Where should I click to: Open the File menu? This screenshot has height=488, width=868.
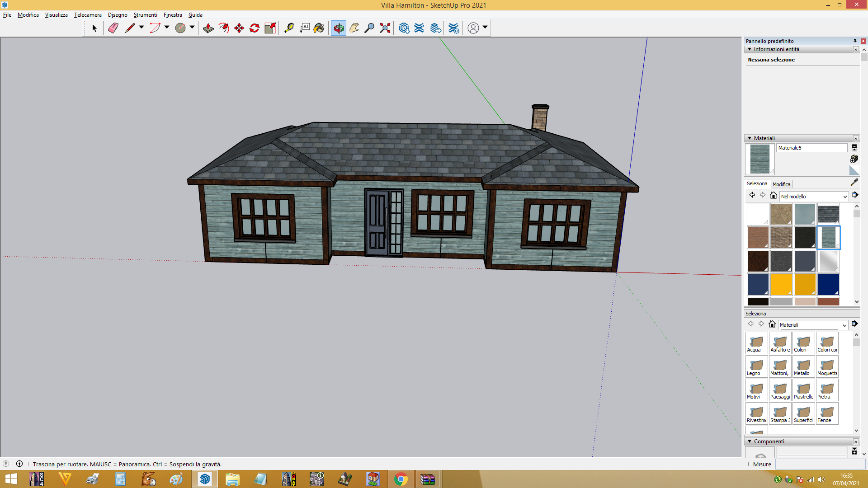pos(7,15)
